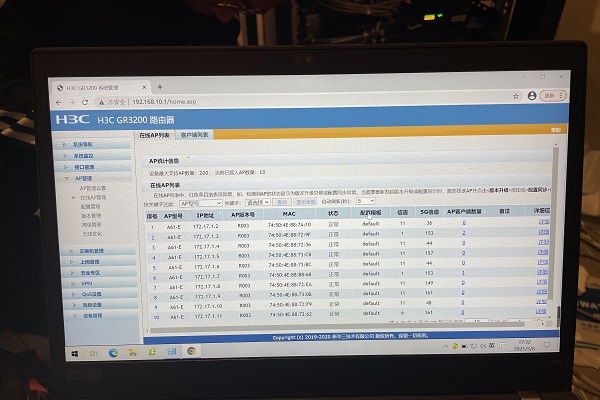Click the Windows Start button
Image resolution: width=600 pixels, height=400 pixels.
pos(74,353)
